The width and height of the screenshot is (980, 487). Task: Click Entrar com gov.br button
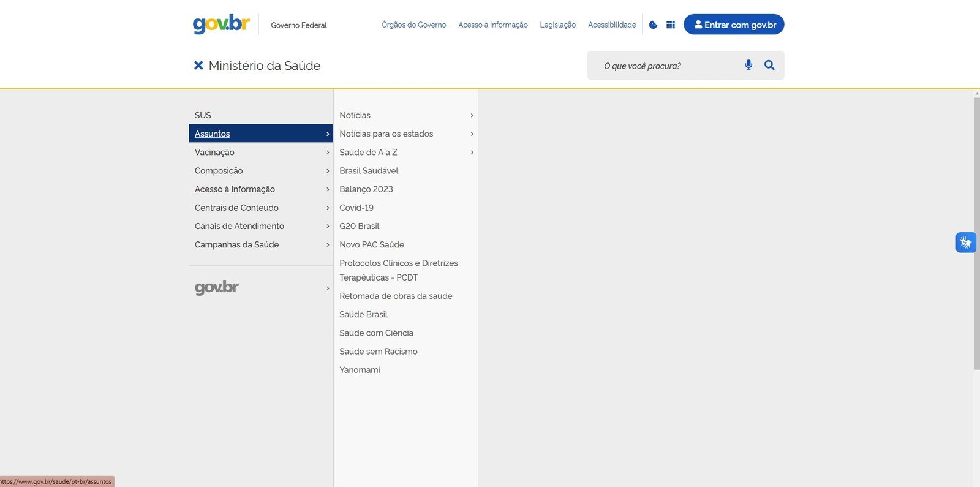point(734,25)
